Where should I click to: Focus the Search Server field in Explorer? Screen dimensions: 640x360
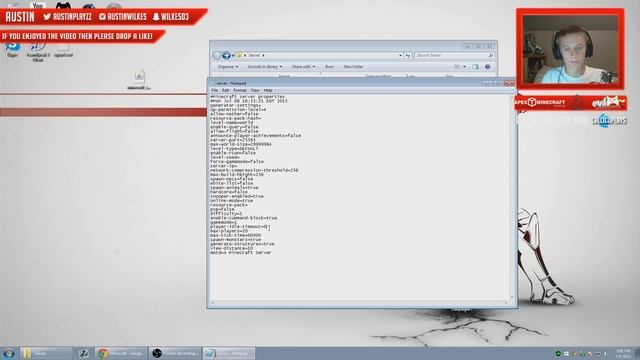pos(454,55)
